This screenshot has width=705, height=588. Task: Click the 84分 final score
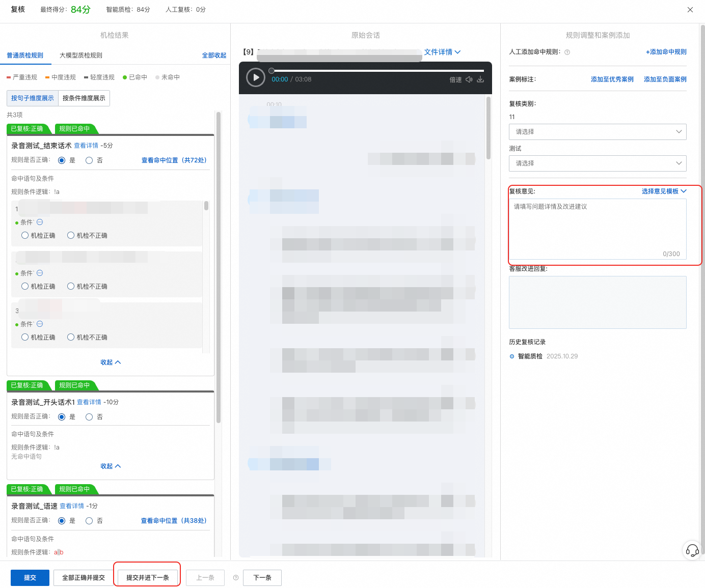click(x=80, y=10)
